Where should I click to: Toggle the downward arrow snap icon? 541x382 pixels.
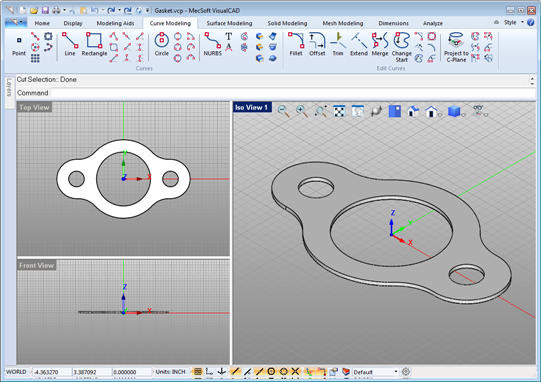click(x=222, y=372)
